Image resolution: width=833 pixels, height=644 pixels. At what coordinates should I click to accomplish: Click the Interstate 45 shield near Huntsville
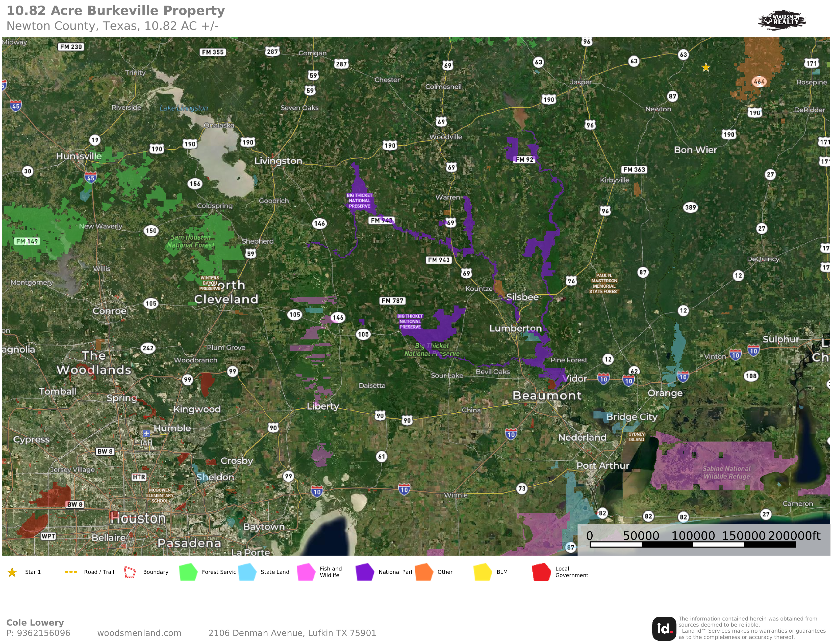point(90,177)
